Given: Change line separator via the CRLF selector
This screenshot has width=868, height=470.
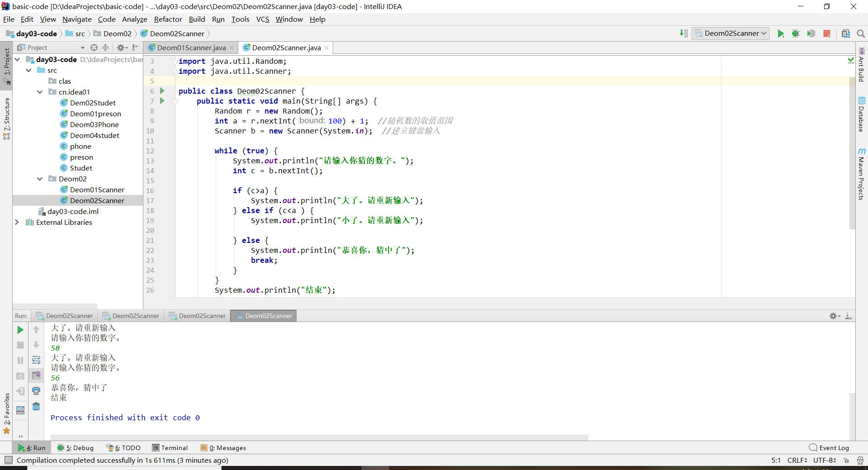Looking at the screenshot, I should tap(797, 460).
